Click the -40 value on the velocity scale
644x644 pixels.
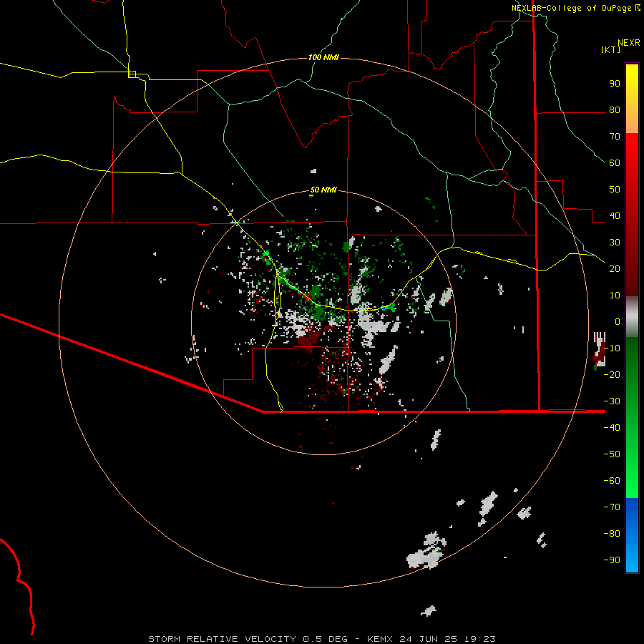pyautogui.click(x=612, y=428)
